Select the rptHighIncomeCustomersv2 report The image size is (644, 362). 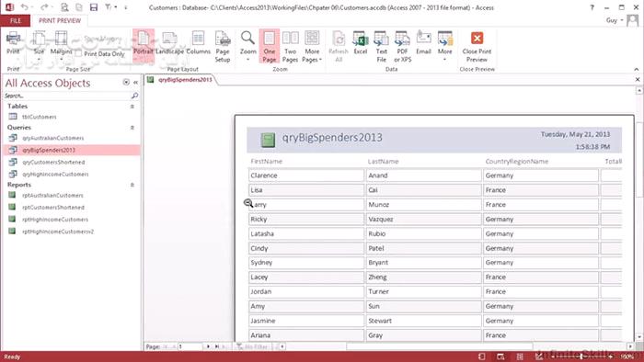coord(58,232)
